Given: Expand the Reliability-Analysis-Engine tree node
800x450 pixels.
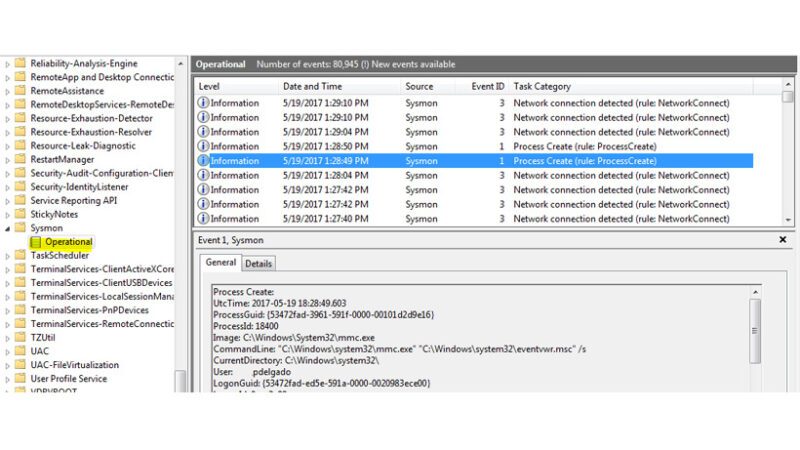Looking at the screenshot, I should 7,64.
